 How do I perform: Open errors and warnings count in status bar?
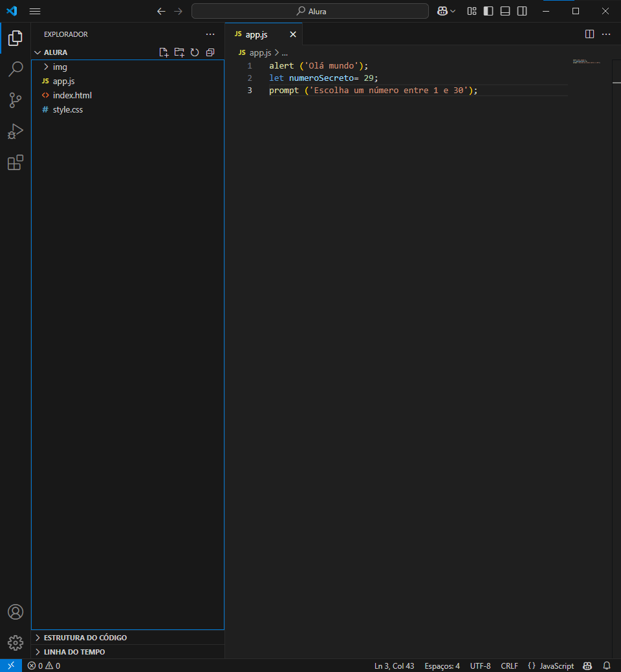[x=44, y=666]
